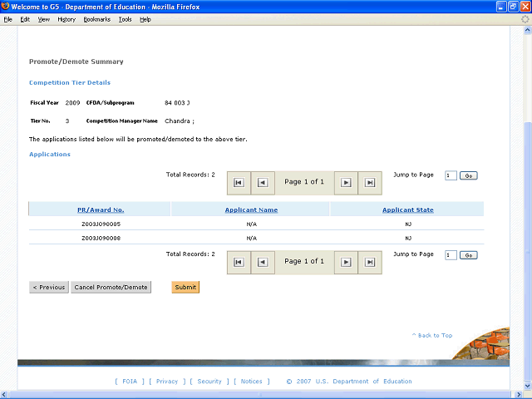The image size is (532, 399).
Task: Sort by Applicant State column
Action: click(408, 210)
